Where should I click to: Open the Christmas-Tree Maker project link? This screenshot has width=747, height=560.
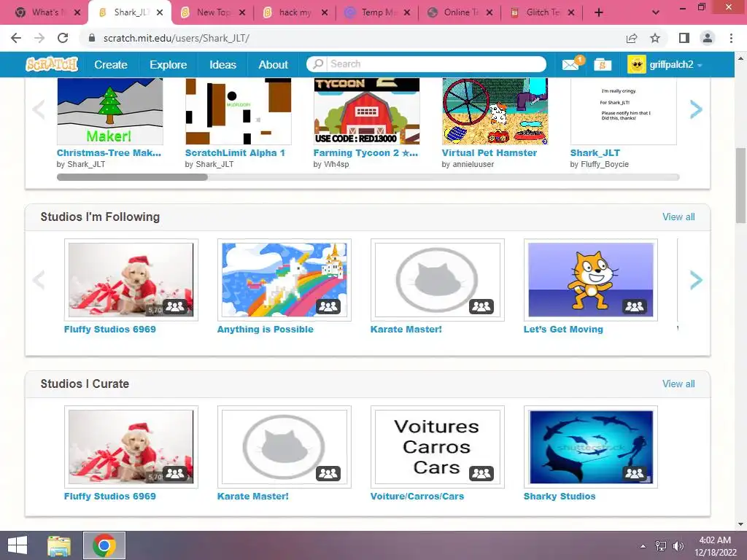pyautogui.click(x=109, y=153)
